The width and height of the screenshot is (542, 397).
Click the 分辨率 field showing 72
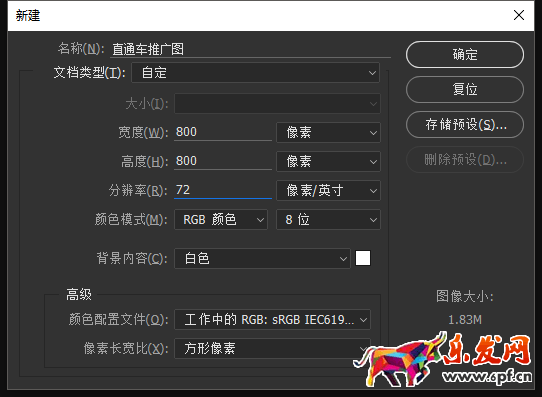click(x=223, y=190)
